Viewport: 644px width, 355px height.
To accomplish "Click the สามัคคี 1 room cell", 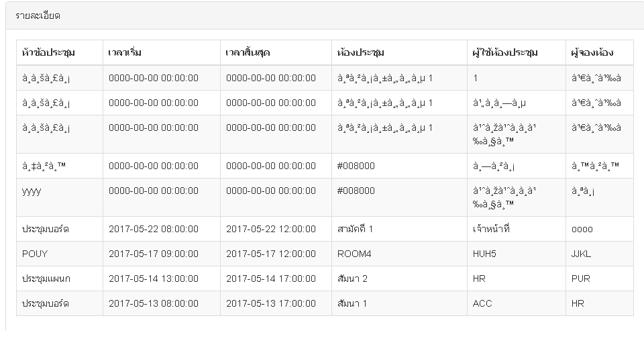I will [x=356, y=229].
